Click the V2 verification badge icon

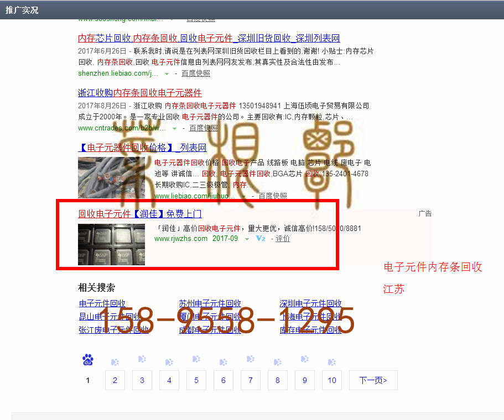pos(261,239)
